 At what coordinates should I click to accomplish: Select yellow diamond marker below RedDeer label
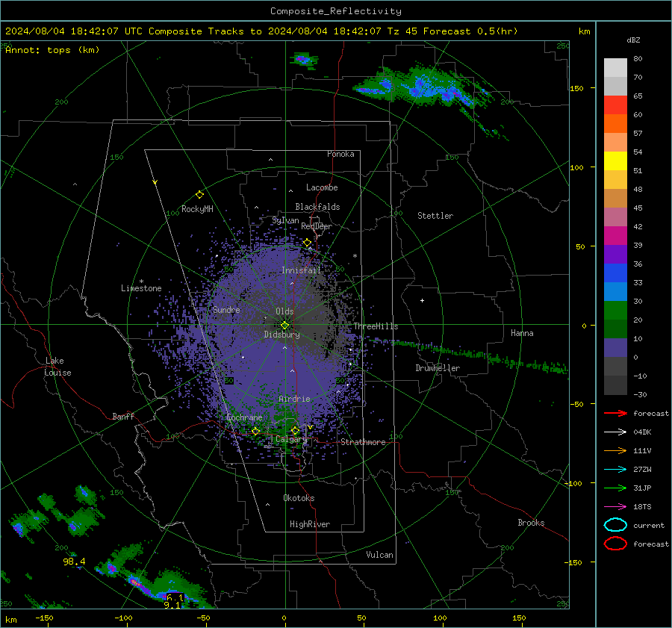tap(308, 243)
